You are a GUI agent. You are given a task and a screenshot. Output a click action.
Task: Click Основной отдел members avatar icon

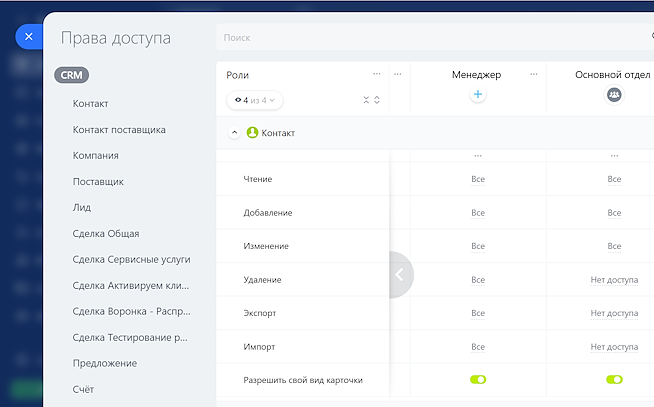pos(614,95)
